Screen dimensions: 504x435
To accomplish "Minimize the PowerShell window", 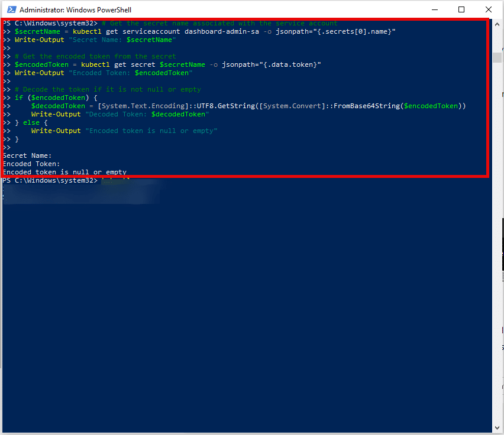I will coord(435,9).
